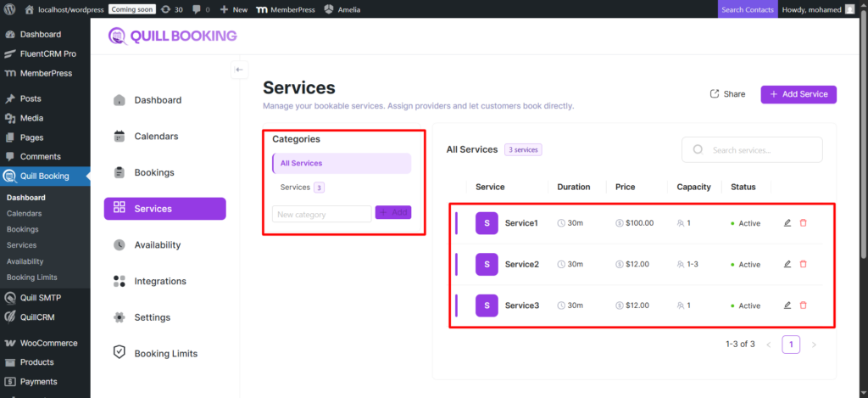This screenshot has width=868, height=398.
Task: Open Calendars from the Quill Booking sidebar
Action: coord(156,136)
